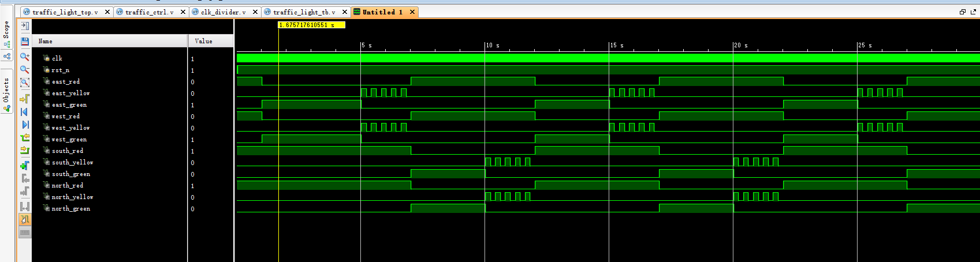
Task: Click the north_green value cell
Action: (x=211, y=208)
